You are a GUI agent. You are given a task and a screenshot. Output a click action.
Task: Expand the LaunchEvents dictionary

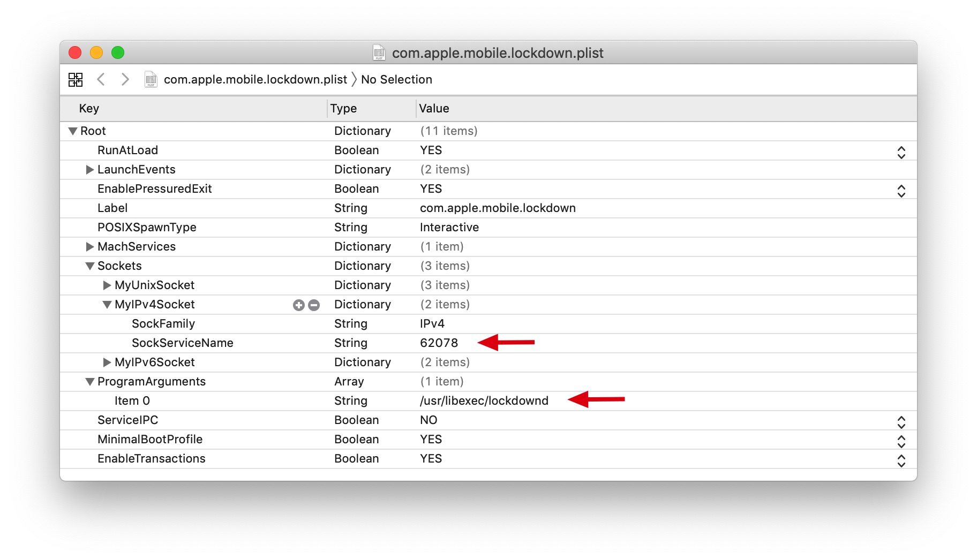point(90,170)
